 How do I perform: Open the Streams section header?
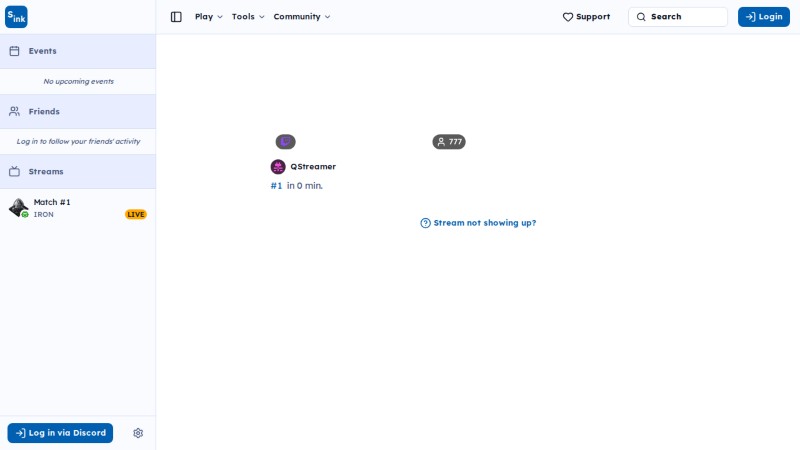tap(78, 171)
